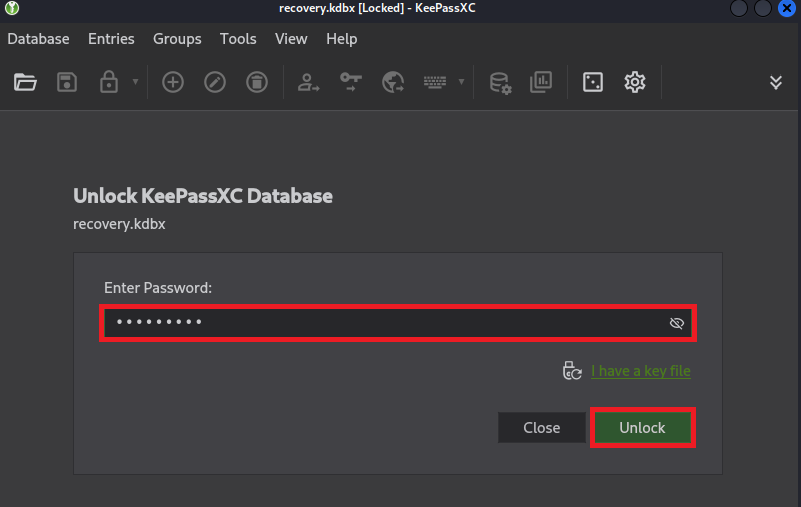The width and height of the screenshot is (801, 507).
Task: Click the Database Reports icon
Action: (x=541, y=82)
